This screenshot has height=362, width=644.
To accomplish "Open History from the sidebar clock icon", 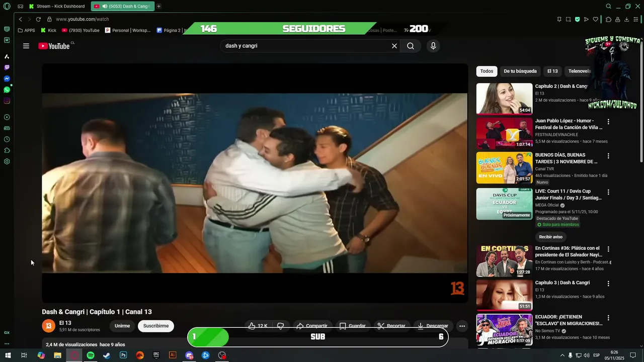I will coord(7,139).
